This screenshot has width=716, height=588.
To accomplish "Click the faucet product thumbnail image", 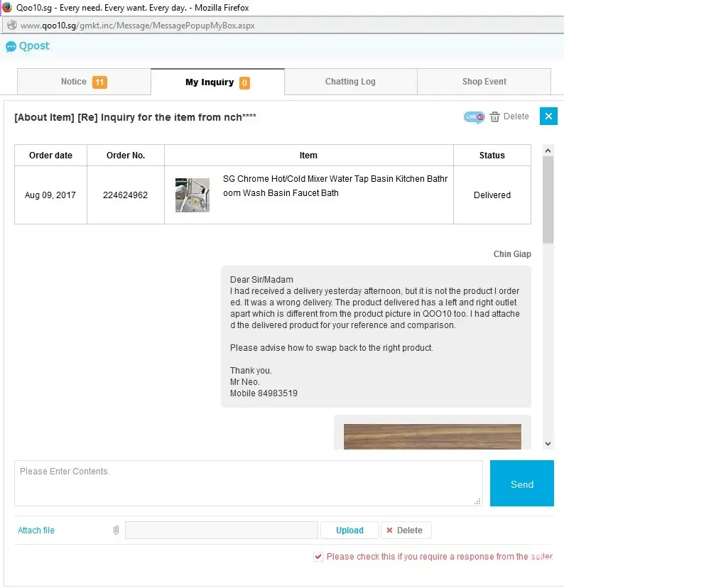I will (x=192, y=195).
